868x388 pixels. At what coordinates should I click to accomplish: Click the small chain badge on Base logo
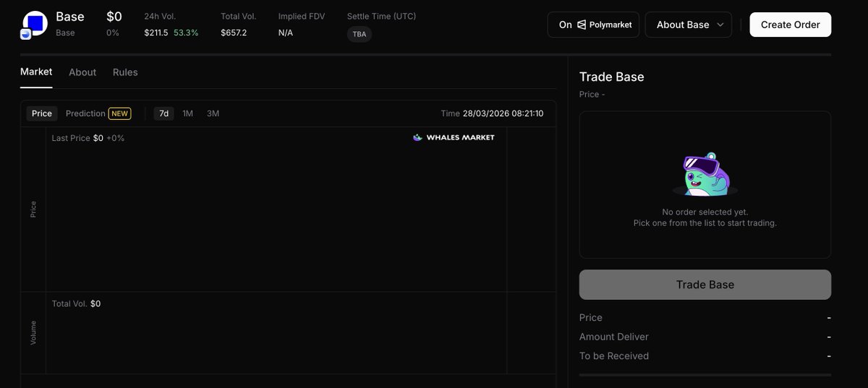click(25, 34)
